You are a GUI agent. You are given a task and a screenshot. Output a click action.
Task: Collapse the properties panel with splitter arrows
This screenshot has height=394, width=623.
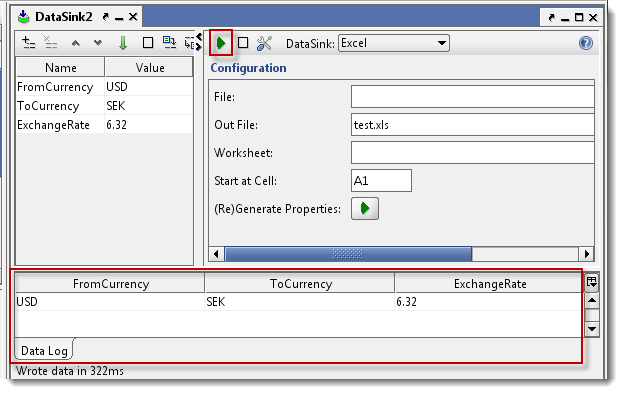(x=199, y=42)
